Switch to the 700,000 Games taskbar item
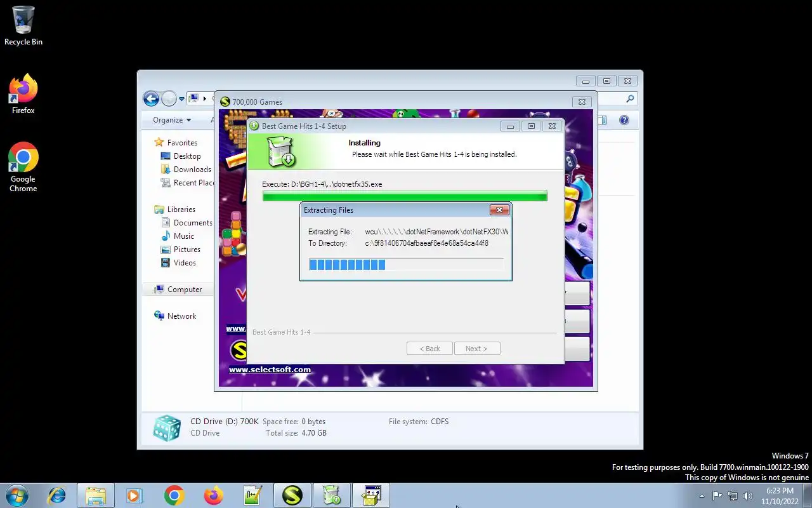The image size is (812, 508). 292,495
